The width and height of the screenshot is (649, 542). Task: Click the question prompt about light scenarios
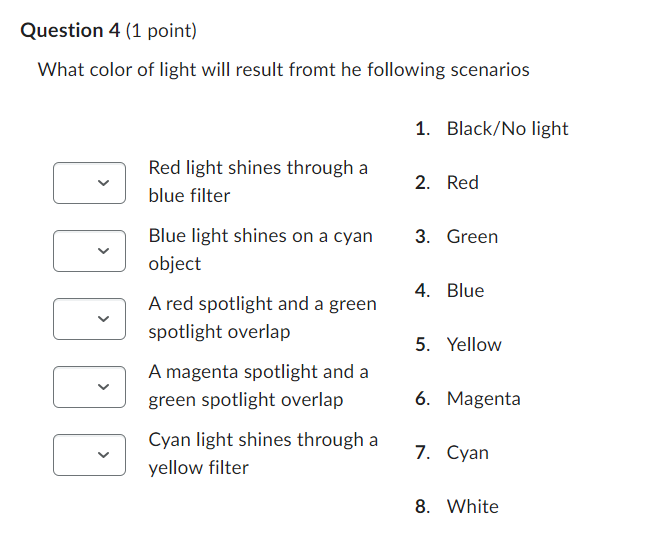284,70
